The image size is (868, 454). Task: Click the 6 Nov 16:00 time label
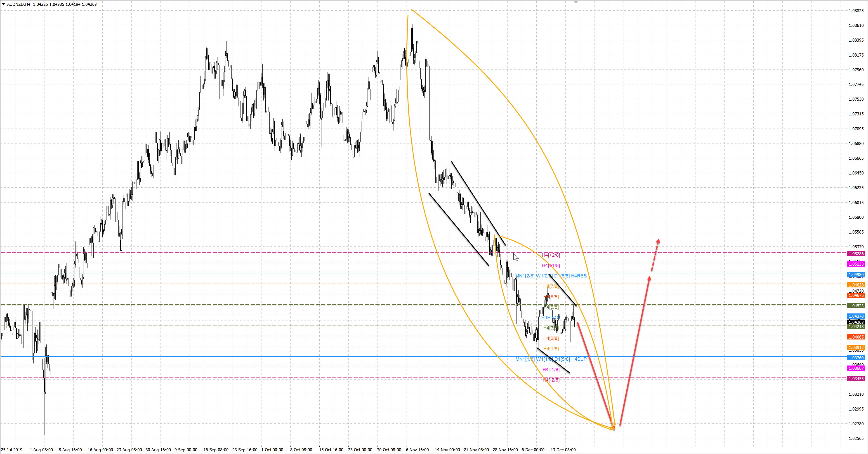tap(417, 450)
